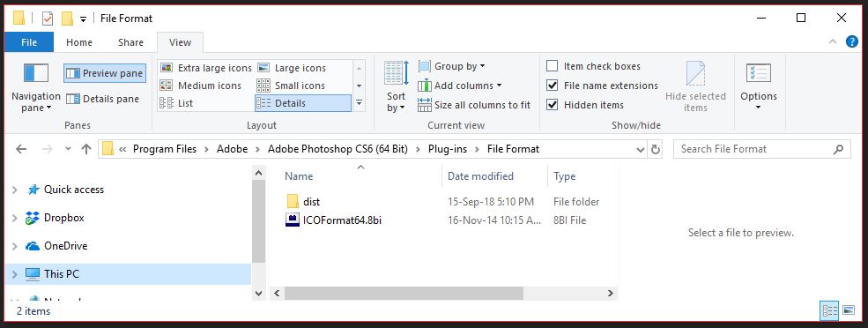Open the address bar history dropdown

coord(641,150)
